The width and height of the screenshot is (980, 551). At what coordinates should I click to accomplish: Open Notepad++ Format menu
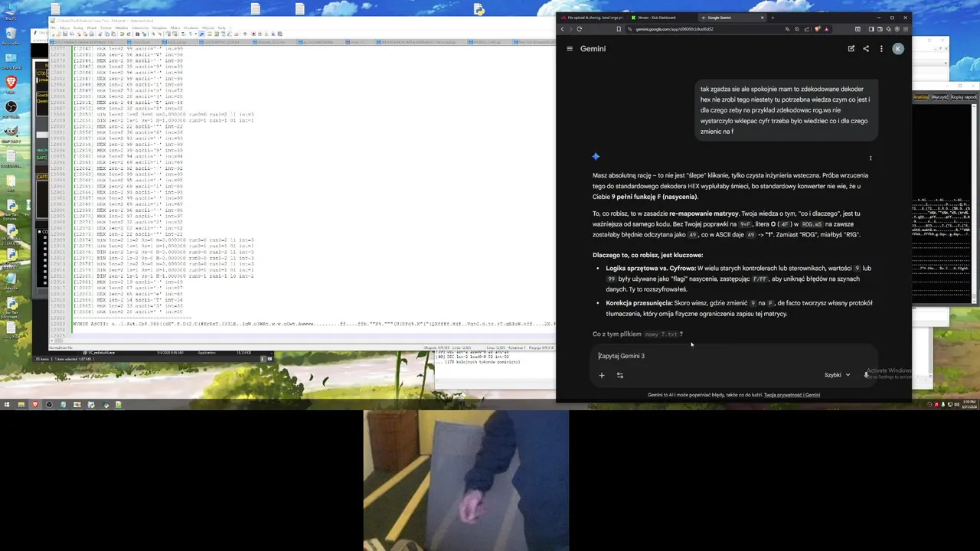pyautogui.click(x=106, y=28)
